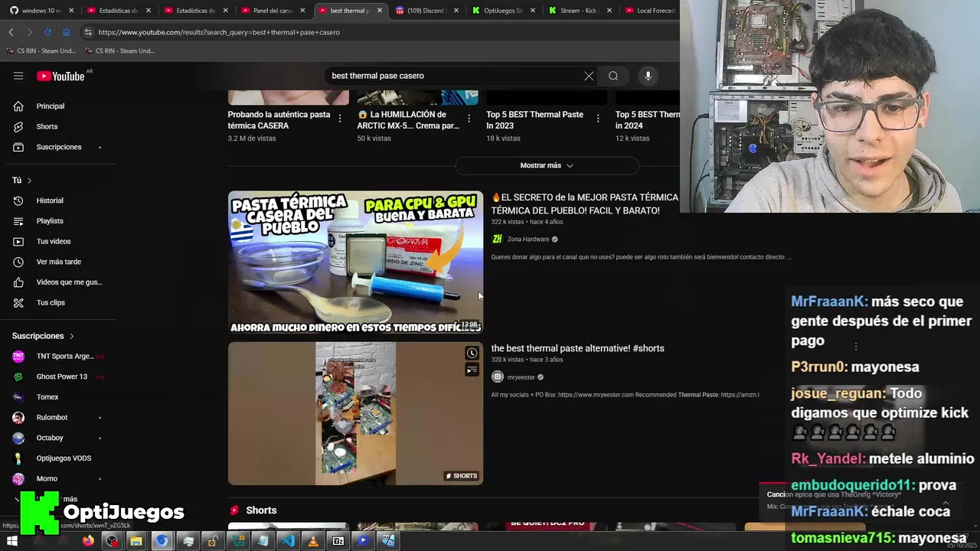
Task: Open Ghost Power 13 subscription
Action: pos(62,377)
